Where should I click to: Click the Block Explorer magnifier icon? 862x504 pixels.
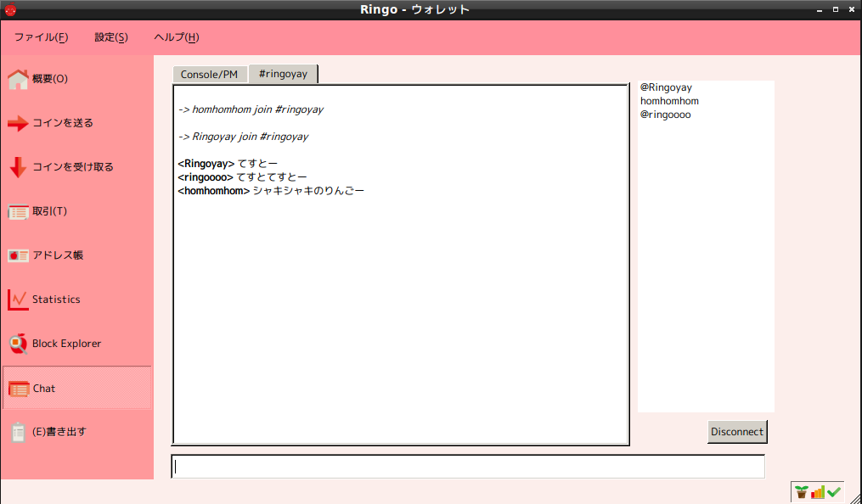18,344
